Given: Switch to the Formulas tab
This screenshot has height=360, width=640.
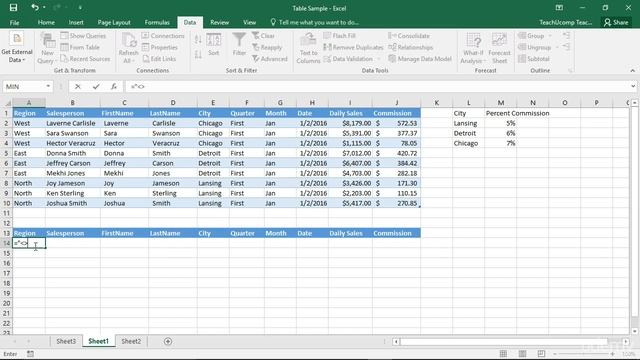Looking at the screenshot, I should [157, 22].
